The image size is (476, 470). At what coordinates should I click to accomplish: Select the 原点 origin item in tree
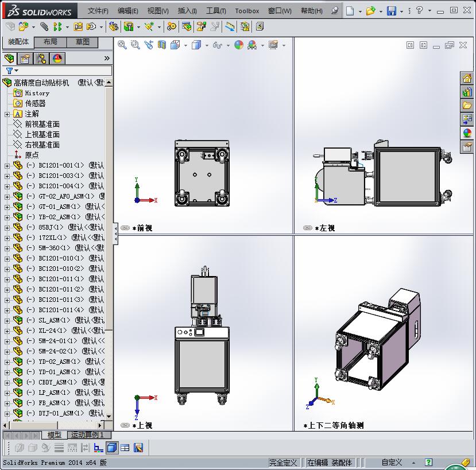point(32,155)
